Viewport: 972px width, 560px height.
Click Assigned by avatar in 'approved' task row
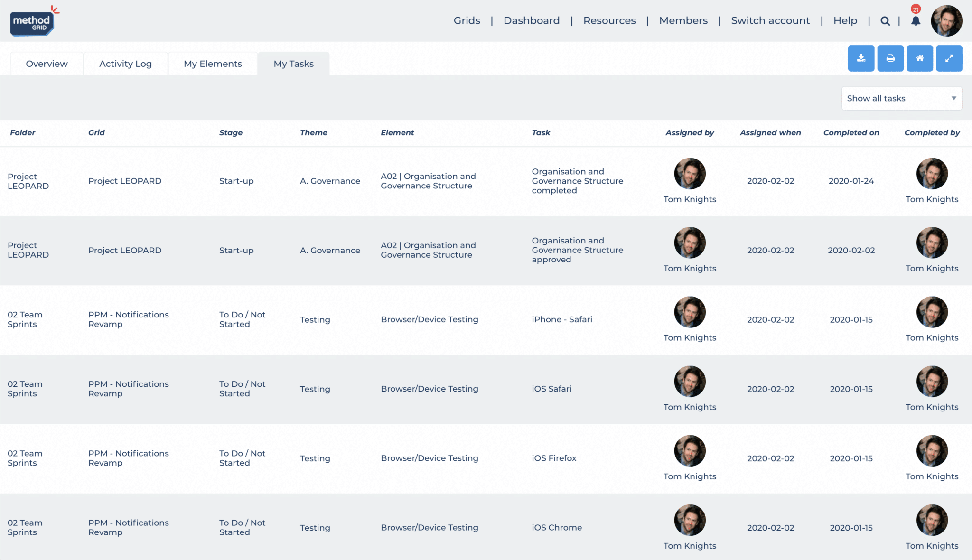click(x=690, y=243)
